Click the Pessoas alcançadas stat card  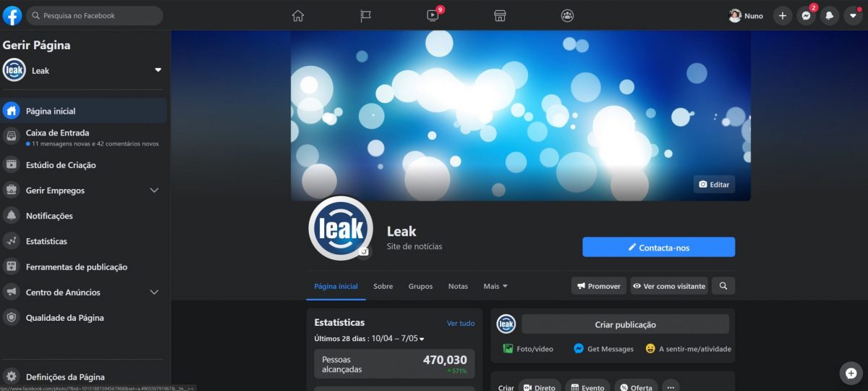pyautogui.click(x=394, y=364)
